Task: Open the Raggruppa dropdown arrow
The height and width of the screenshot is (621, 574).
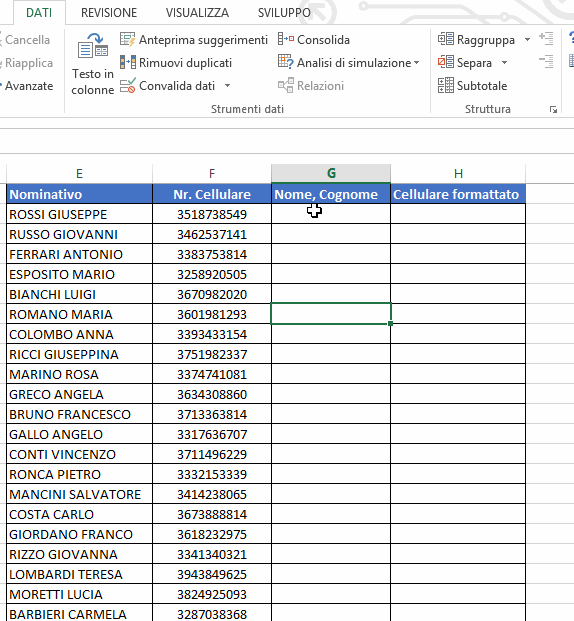Action: (x=527, y=40)
